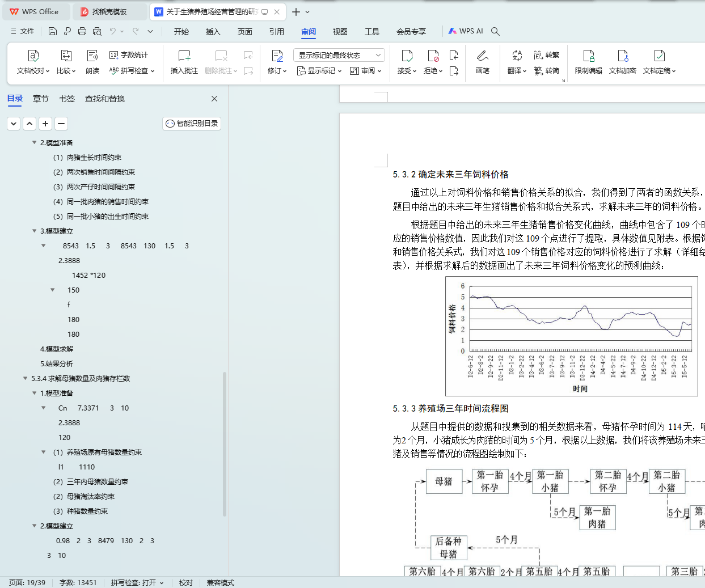Open the 文件 menu

coord(23,31)
